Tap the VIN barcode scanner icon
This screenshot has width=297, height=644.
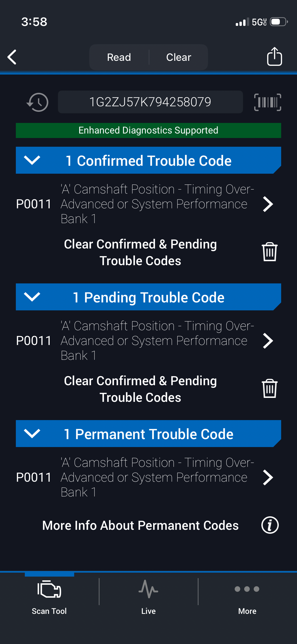point(267,102)
